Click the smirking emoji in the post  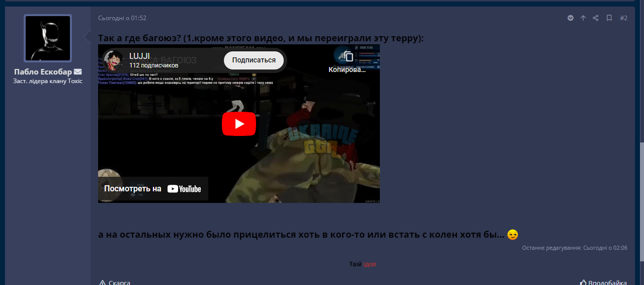point(513,235)
